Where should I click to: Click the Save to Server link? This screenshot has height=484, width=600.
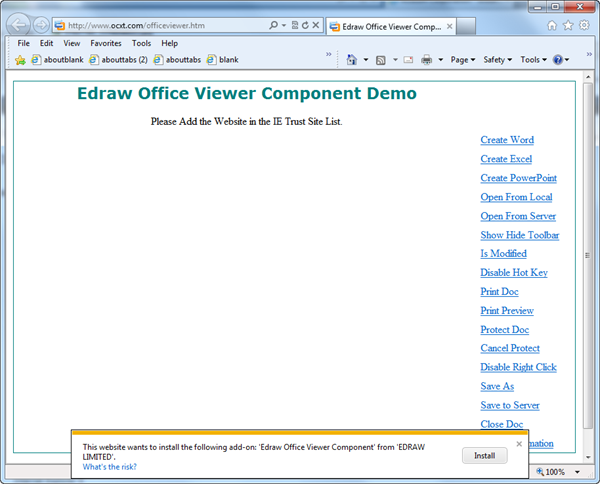coord(510,406)
